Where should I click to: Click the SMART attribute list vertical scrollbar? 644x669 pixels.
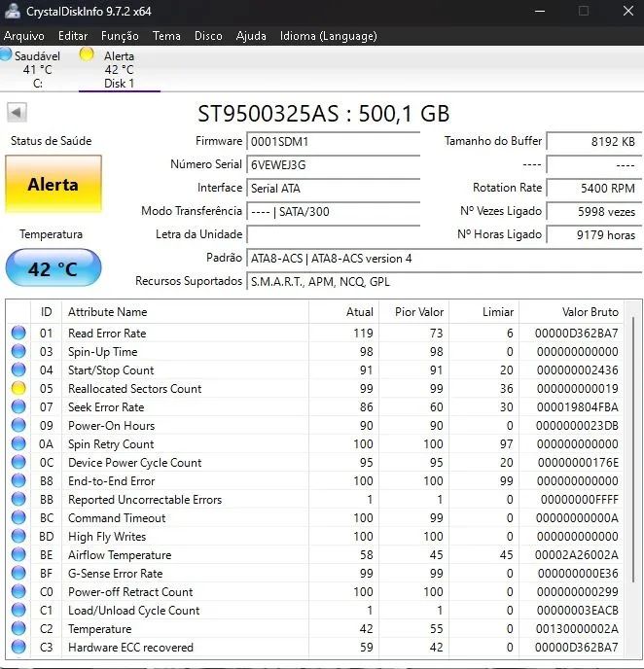coord(633,450)
